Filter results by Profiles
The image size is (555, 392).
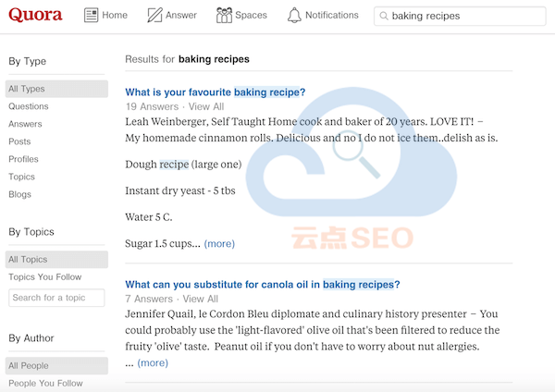(23, 159)
